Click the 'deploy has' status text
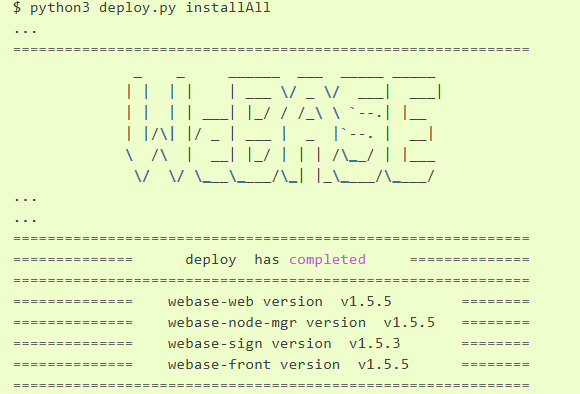The height and width of the screenshot is (394, 580). [232, 260]
